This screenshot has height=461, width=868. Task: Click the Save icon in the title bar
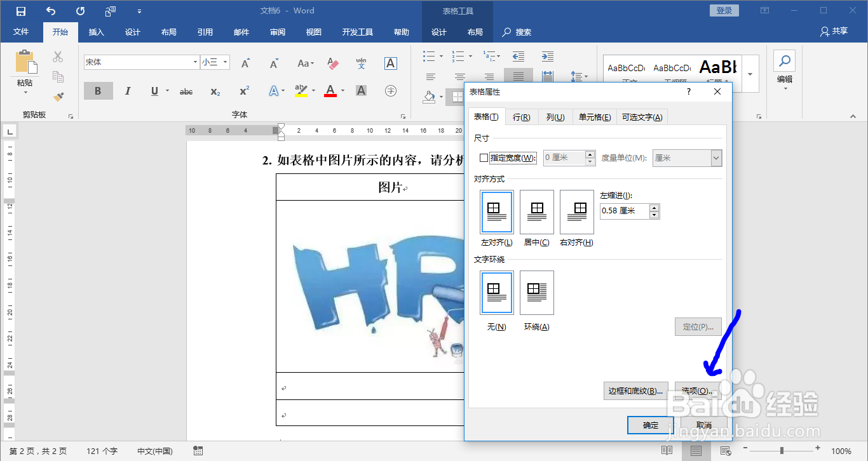point(21,11)
